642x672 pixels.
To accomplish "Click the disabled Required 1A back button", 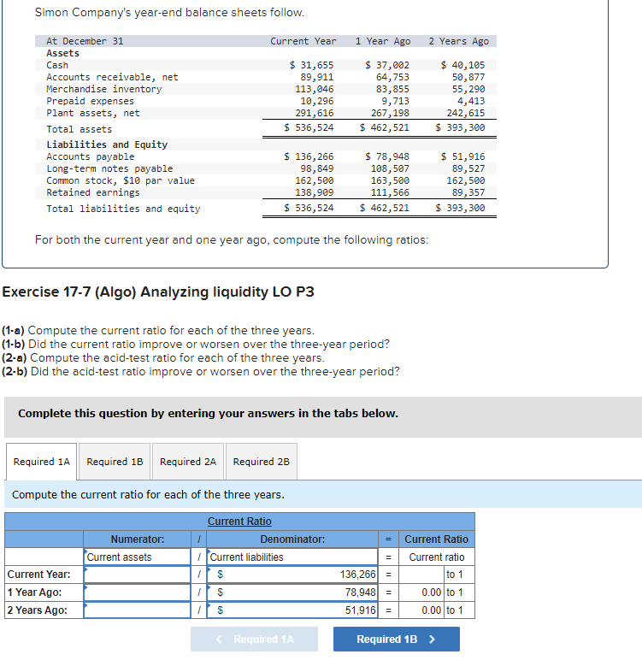I will pos(254,639).
